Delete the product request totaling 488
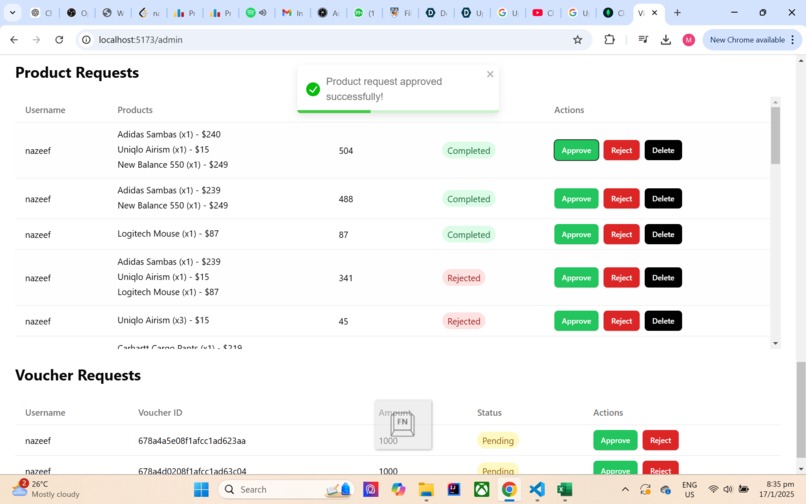The image size is (806, 504). pos(663,199)
